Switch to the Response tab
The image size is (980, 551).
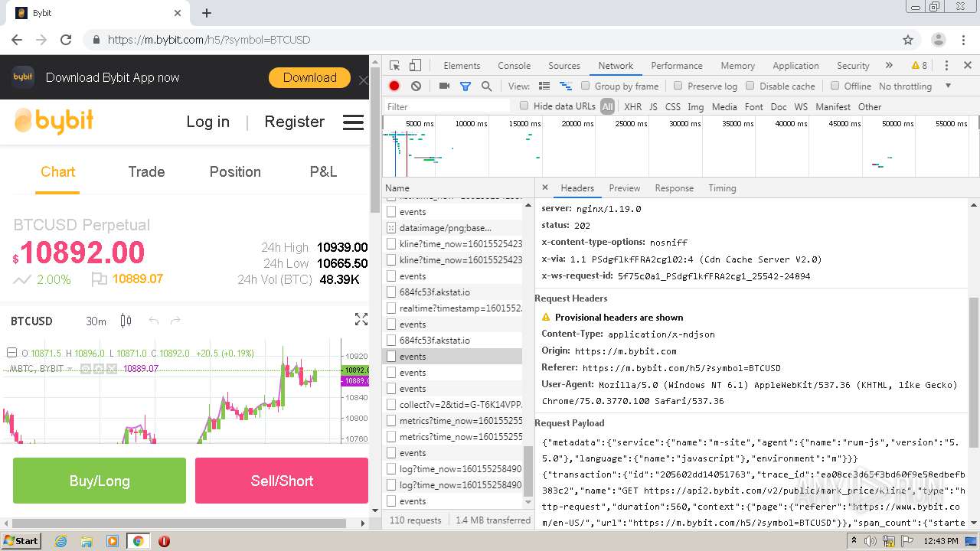tap(675, 188)
